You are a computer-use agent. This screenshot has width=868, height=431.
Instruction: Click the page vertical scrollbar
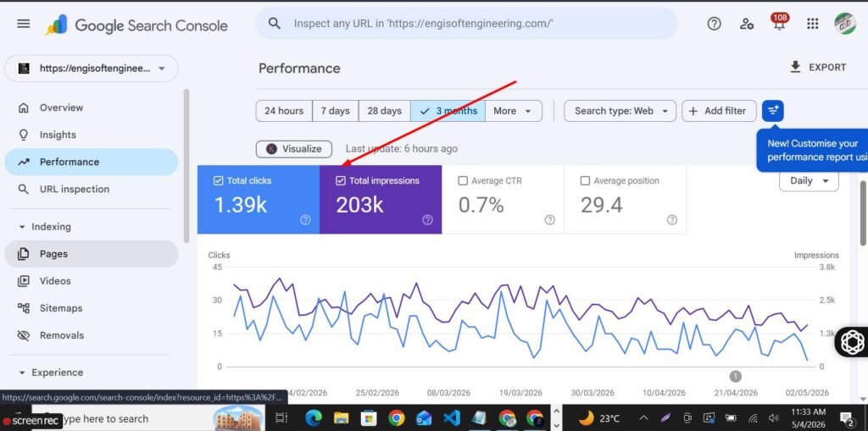[x=863, y=213]
